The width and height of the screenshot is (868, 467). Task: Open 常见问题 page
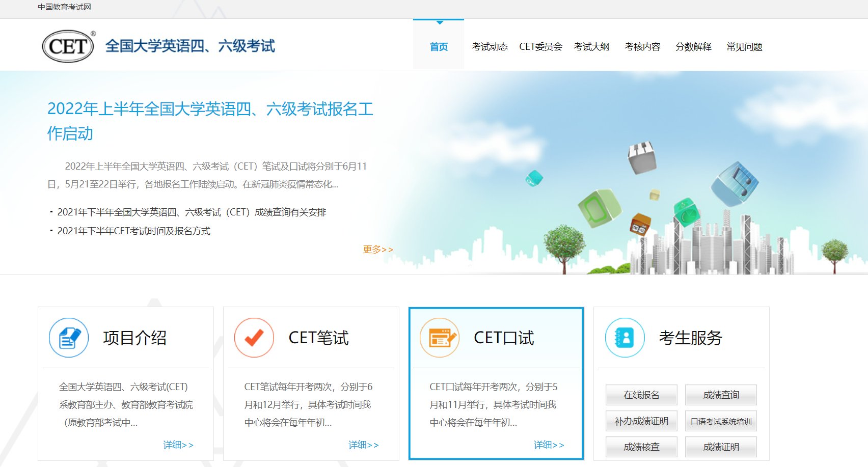click(745, 46)
